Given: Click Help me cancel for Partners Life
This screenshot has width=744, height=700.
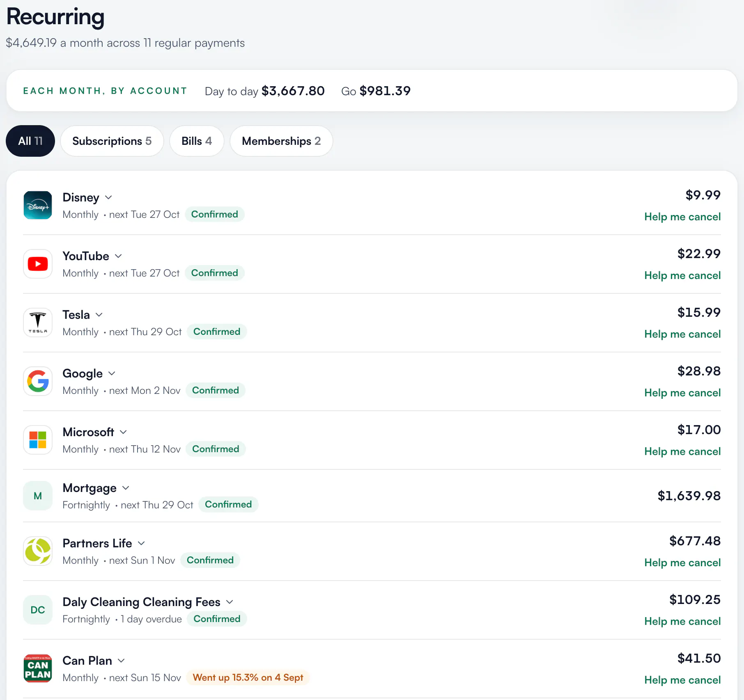Looking at the screenshot, I should [x=682, y=563].
